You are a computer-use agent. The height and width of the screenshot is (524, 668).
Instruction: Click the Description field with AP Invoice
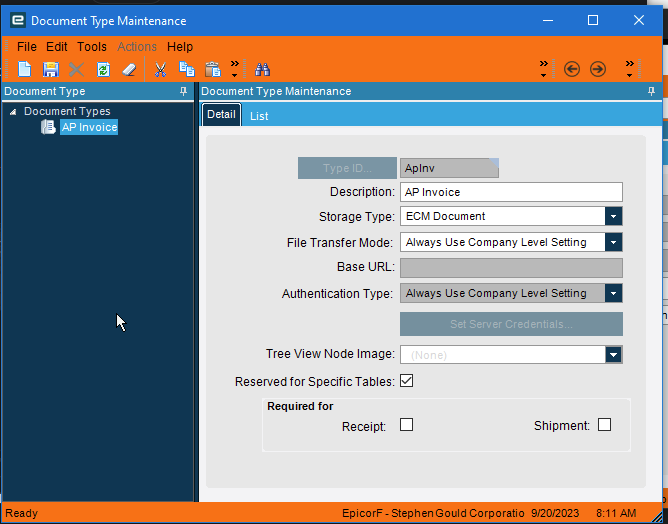pyautogui.click(x=511, y=192)
